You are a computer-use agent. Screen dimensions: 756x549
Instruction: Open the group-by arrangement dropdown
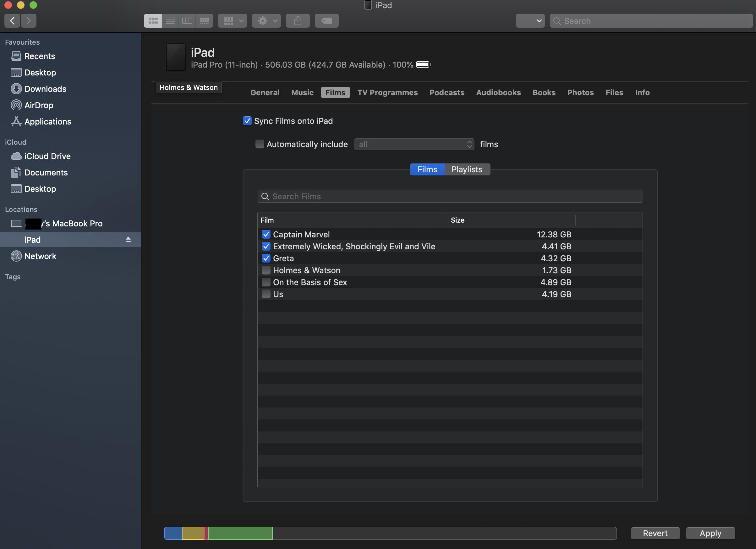tap(232, 21)
